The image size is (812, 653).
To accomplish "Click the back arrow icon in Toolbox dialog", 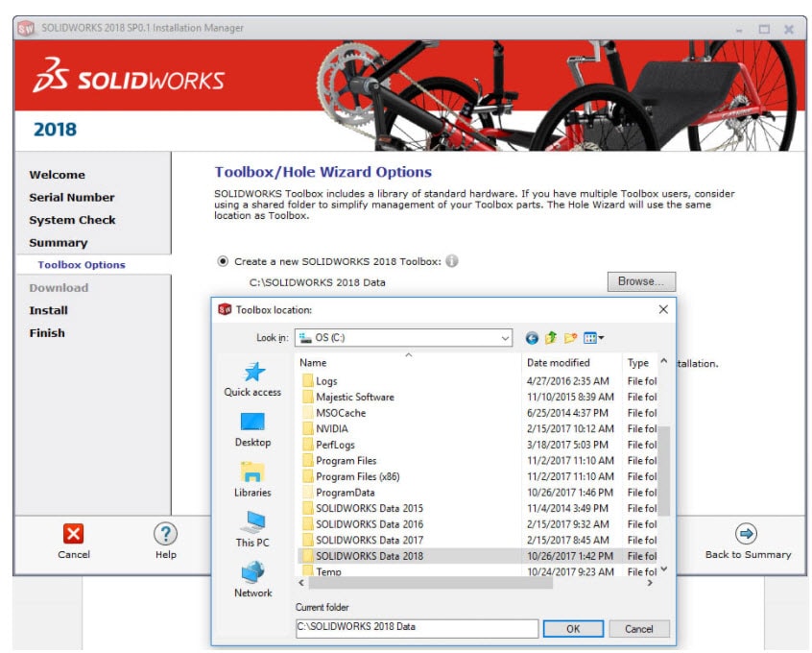I will [532, 339].
